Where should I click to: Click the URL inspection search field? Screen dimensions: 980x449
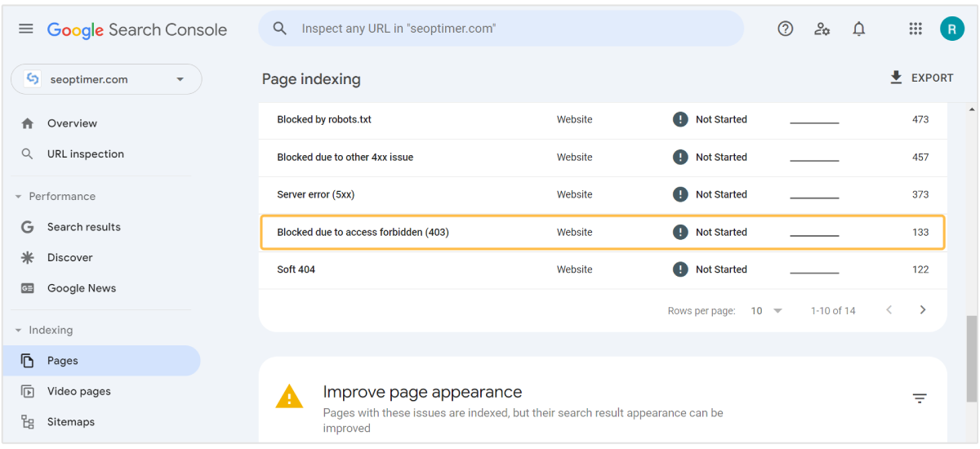coord(514,29)
